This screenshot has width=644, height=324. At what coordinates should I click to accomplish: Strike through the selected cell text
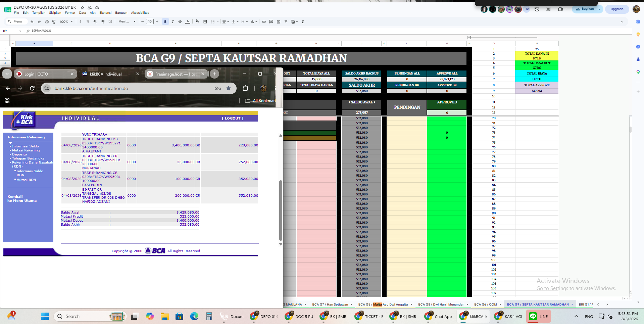pos(180,21)
